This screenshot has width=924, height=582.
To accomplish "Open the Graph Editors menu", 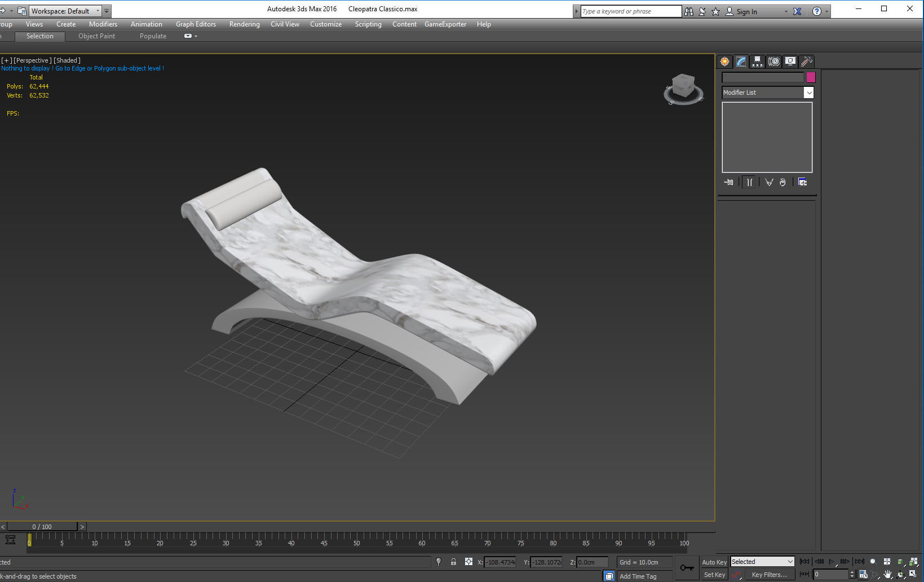I will (196, 24).
